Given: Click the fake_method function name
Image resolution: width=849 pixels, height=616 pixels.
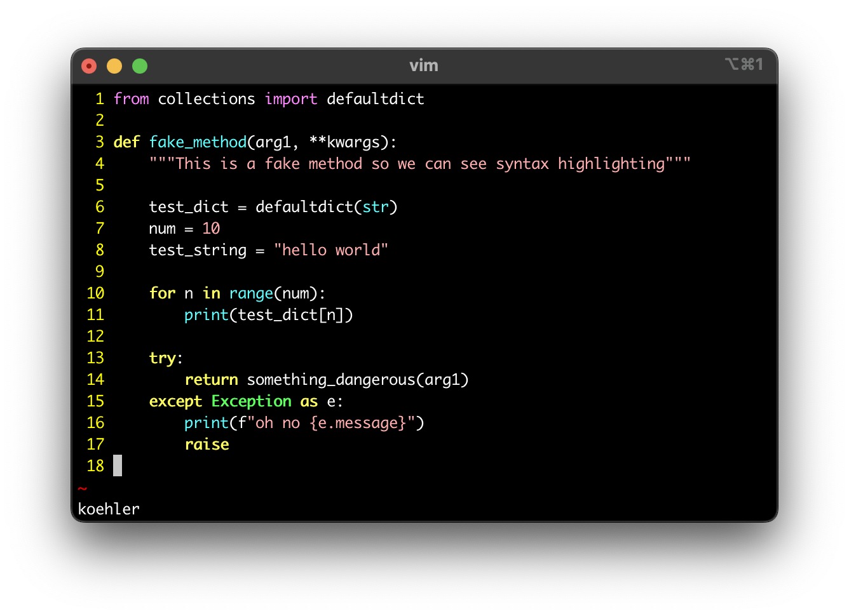Looking at the screenshot, I should [198, 142].
